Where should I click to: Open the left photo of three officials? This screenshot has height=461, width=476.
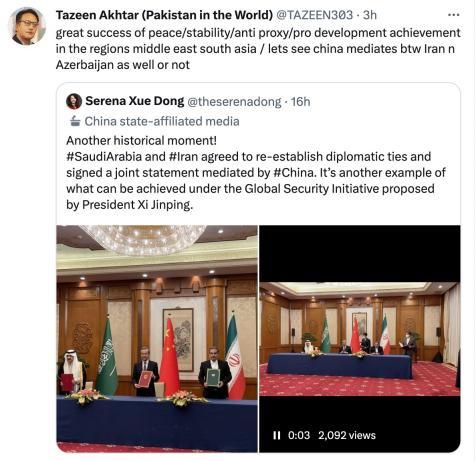pos(157,339)
